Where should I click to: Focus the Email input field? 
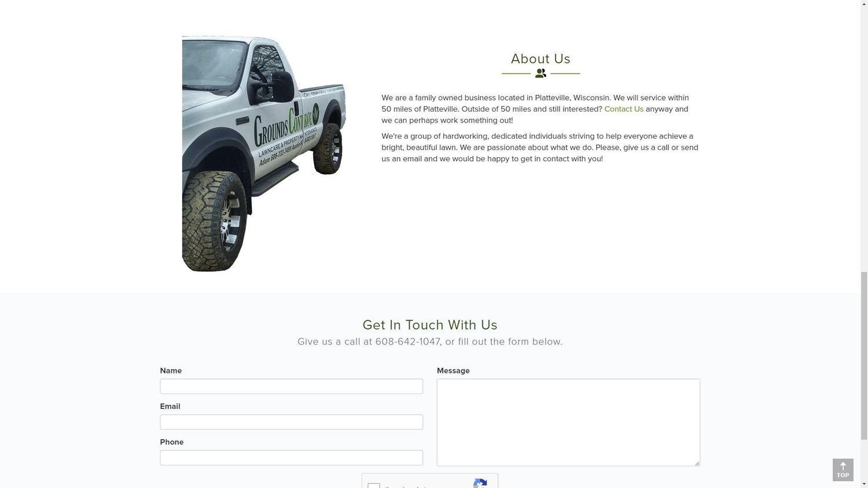pyautogui.click(x=291, y=422)
